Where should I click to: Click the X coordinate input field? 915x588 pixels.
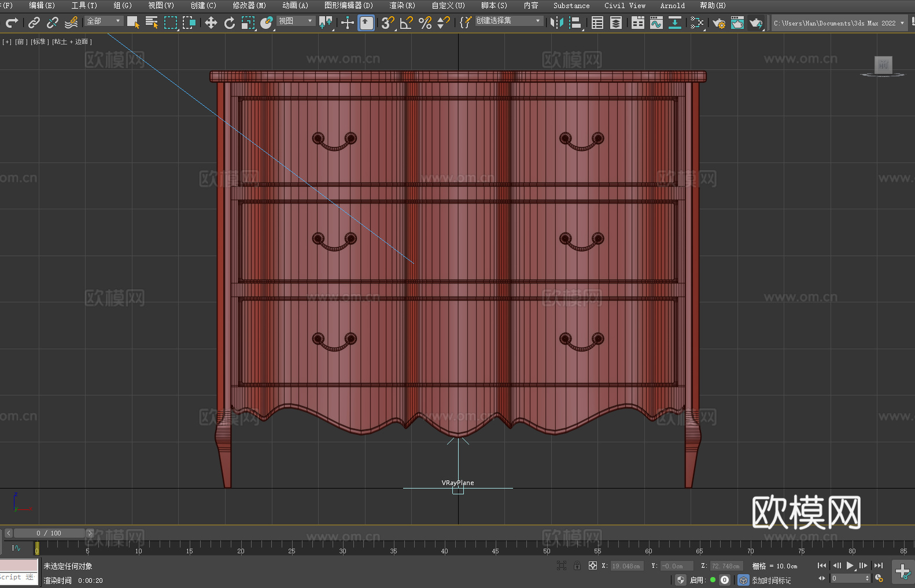[x=627, y=566]
